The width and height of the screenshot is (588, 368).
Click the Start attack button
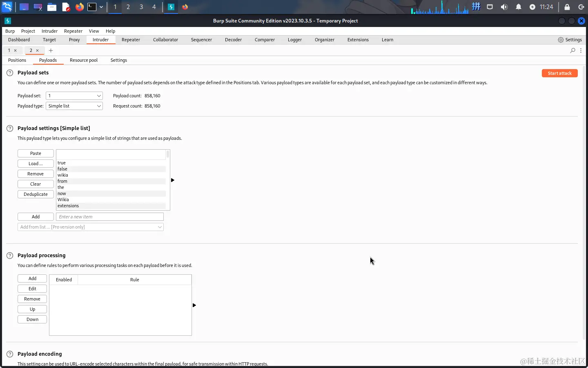click(560, 73)
